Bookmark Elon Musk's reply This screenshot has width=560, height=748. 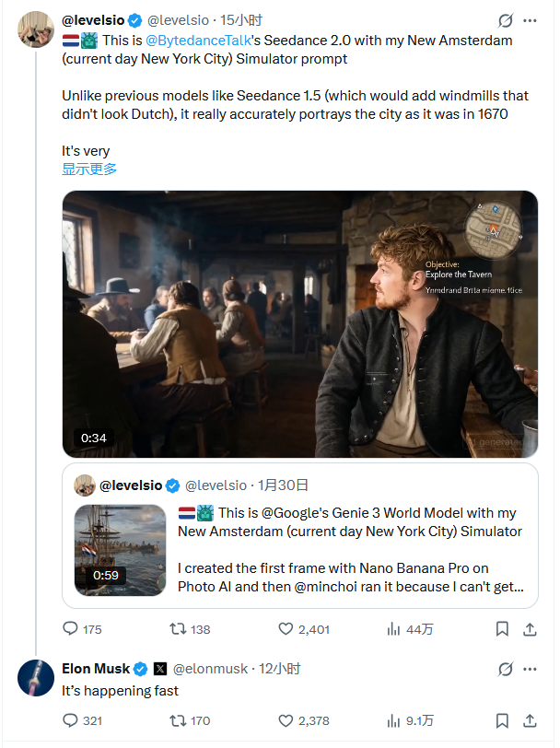(x=502, y=720)
